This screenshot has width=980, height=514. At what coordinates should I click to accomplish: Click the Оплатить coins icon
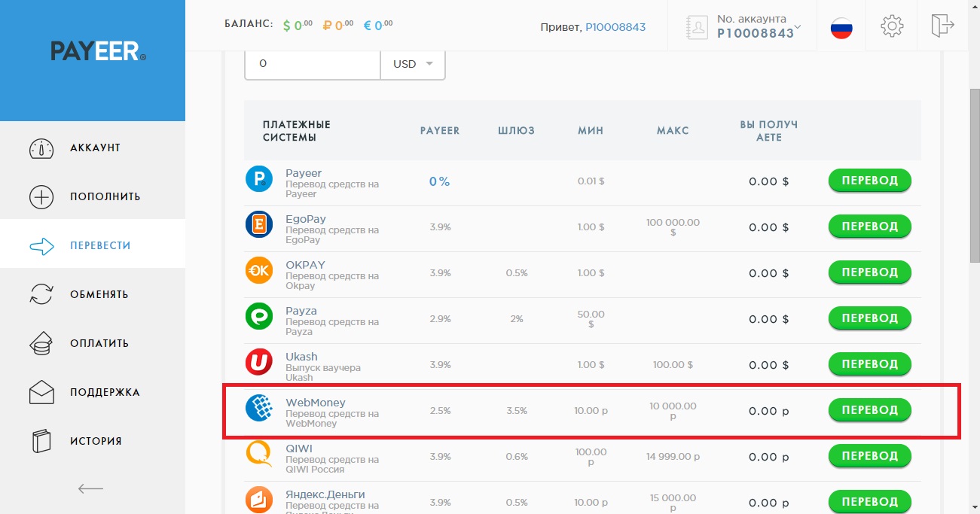tap(41, 343)
